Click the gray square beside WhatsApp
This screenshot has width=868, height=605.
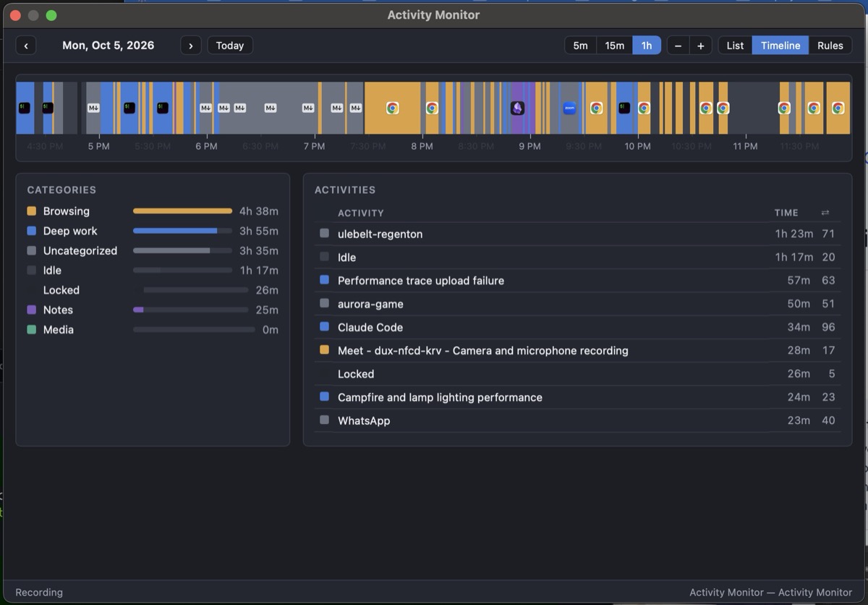tap(324, 420)
